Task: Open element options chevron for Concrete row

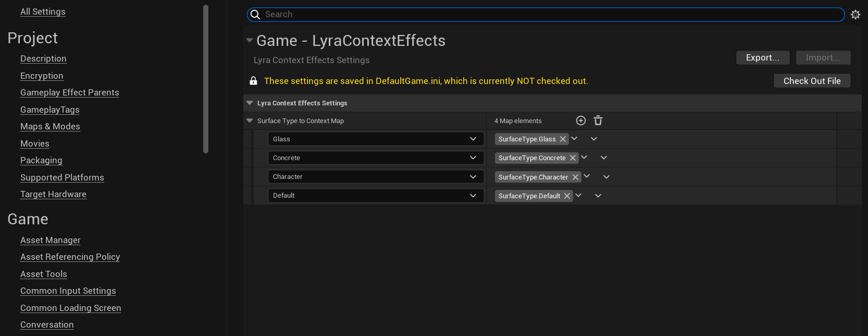Action: (x=604, y=158)
